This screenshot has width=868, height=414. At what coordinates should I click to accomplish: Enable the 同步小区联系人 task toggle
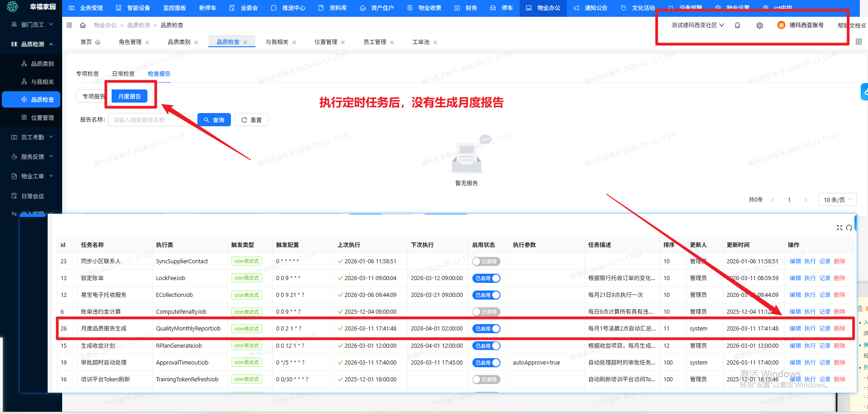coord(486,261)
